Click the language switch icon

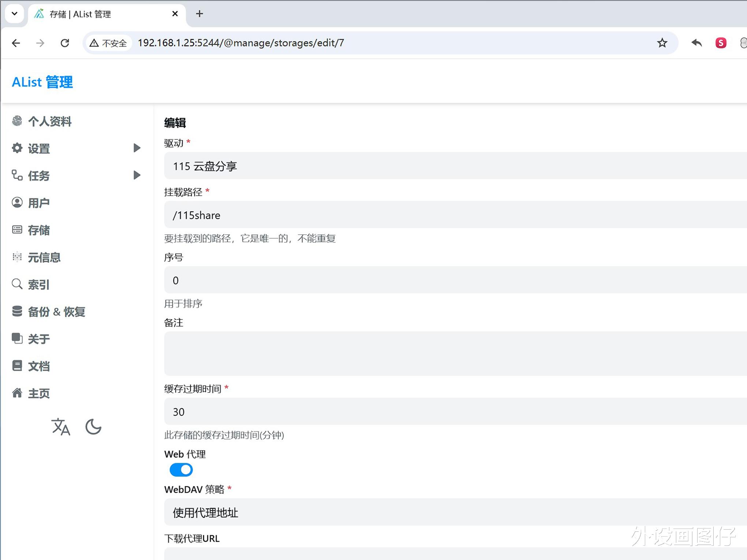pyautogui.click(x=61, y=427)
